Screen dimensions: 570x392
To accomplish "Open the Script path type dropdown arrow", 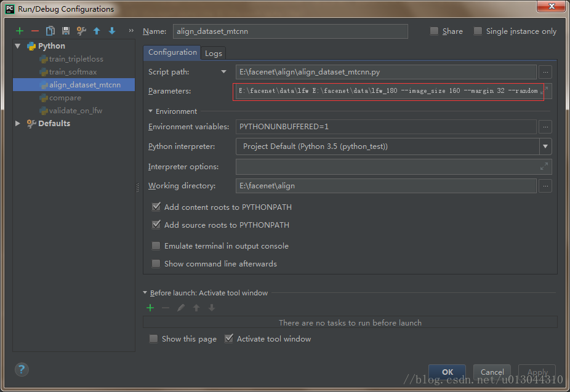I will (x=223, y=72).
